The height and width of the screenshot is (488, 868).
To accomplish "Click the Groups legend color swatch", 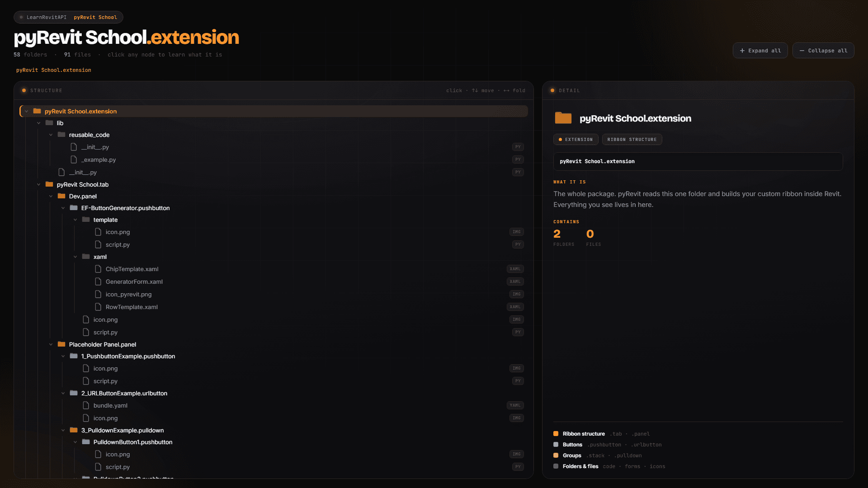I will pos(556,455).
